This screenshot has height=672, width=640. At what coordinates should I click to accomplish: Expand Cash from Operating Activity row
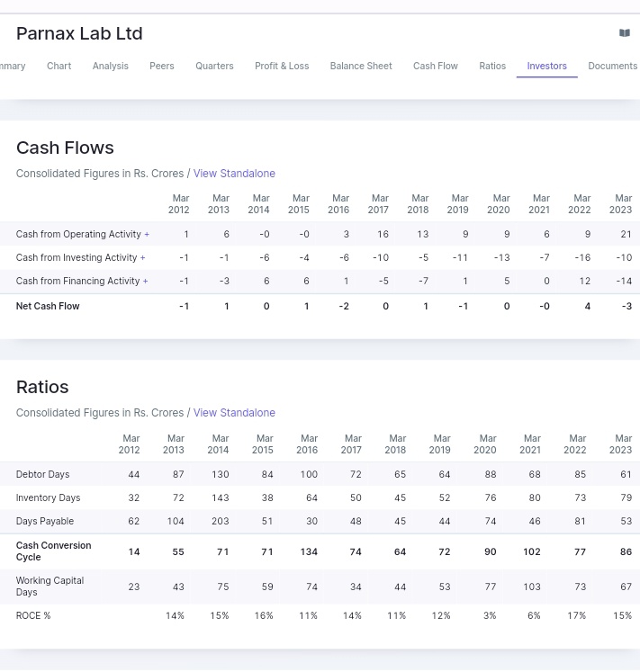(147, 235)
